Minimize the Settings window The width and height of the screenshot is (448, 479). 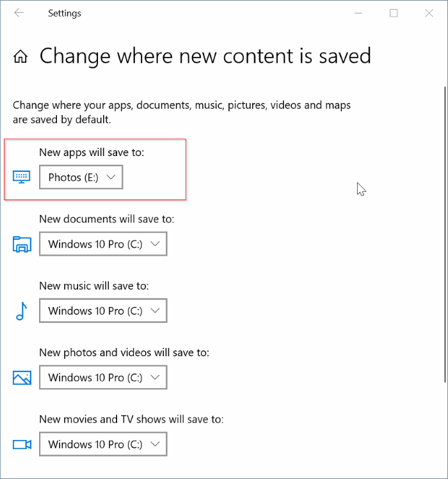coord(358,13)
